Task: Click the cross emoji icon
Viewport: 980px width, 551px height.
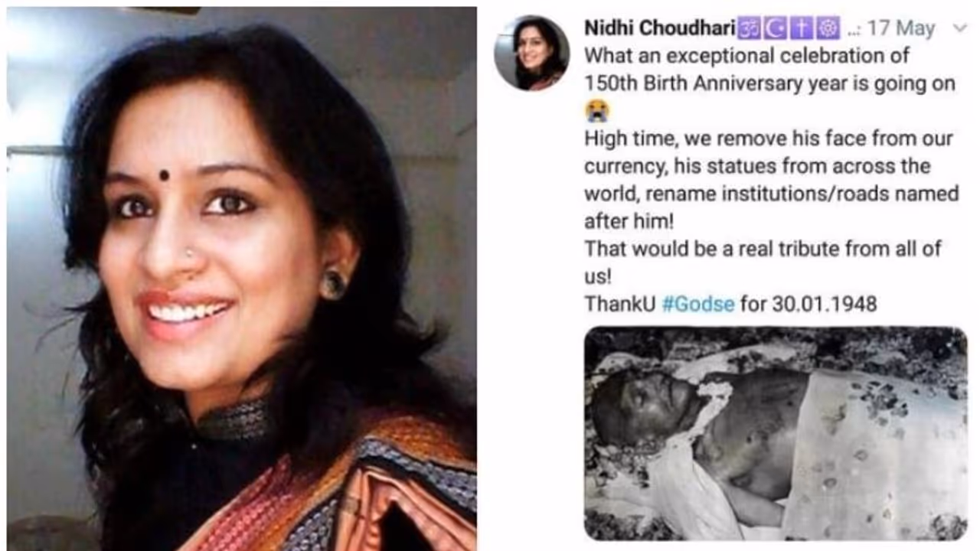Action: point(800,29)
